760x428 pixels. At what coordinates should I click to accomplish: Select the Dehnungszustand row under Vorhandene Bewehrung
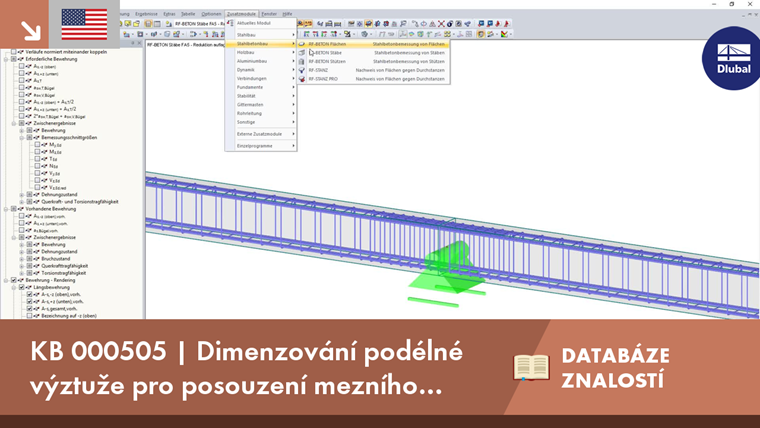pos(59,252)
